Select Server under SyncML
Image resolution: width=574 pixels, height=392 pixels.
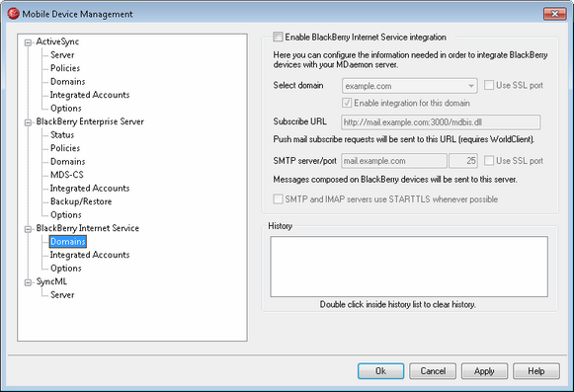pos(62,294)
